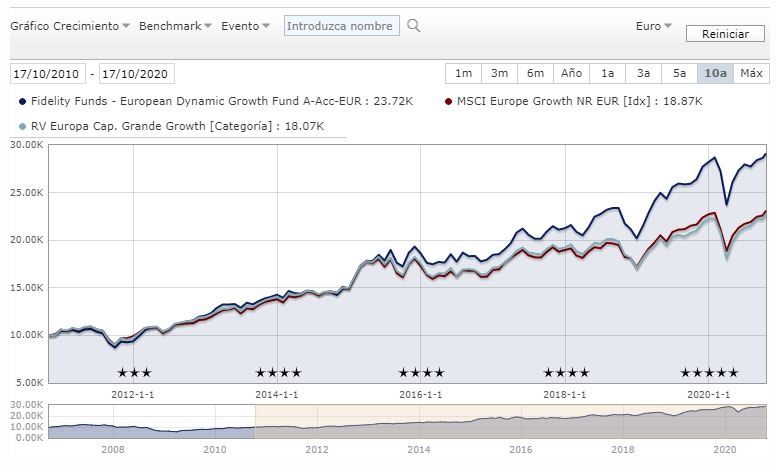Click the Fidelity Funds blue legend dot
Image resolution: width=776 pixels, height=466 pixels.
click(23, 101)
